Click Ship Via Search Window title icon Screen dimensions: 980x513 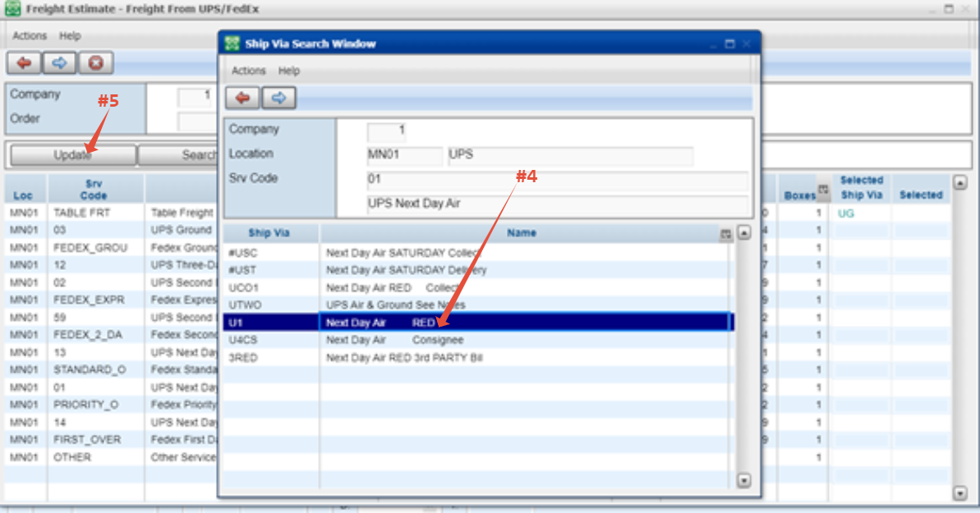pos(232,44)
